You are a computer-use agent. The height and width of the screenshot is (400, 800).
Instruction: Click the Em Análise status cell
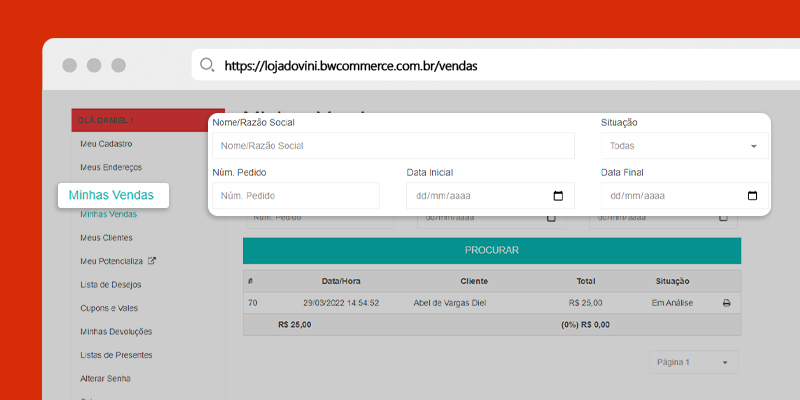pos(672,303)
